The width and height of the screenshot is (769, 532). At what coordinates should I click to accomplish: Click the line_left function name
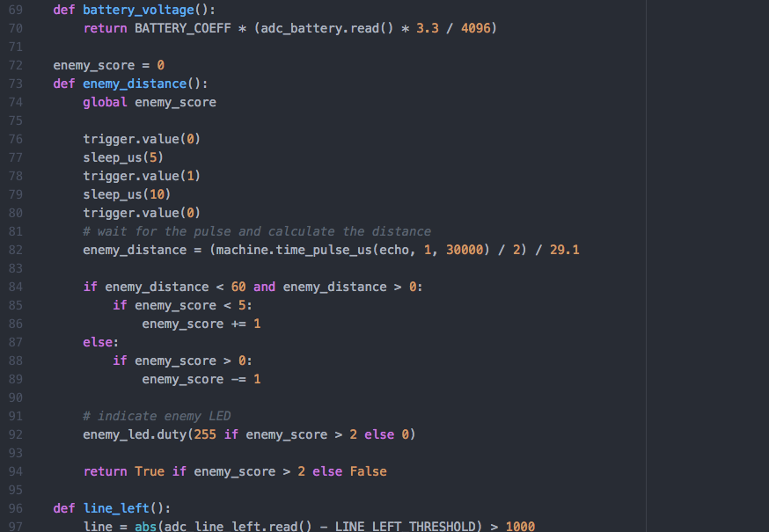116,508
